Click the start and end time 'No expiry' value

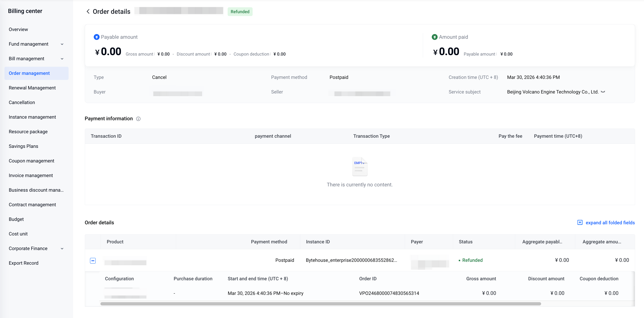(294, 293)
